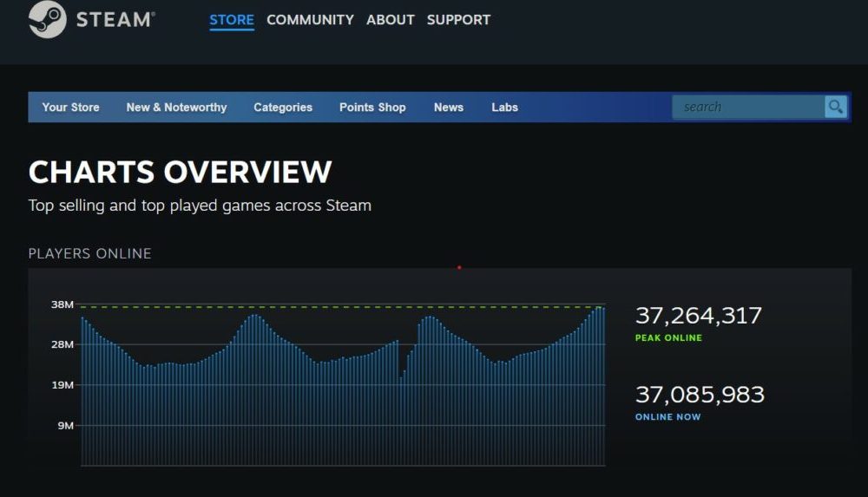This screenshot has height=497, width=868.
Task: Click the last bar of the players chart
Action: (603, 387)
